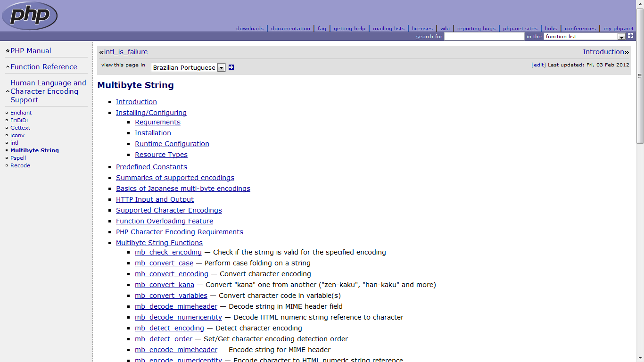Click language change arrow icon
Screen dimensions: 644x362
231,67
